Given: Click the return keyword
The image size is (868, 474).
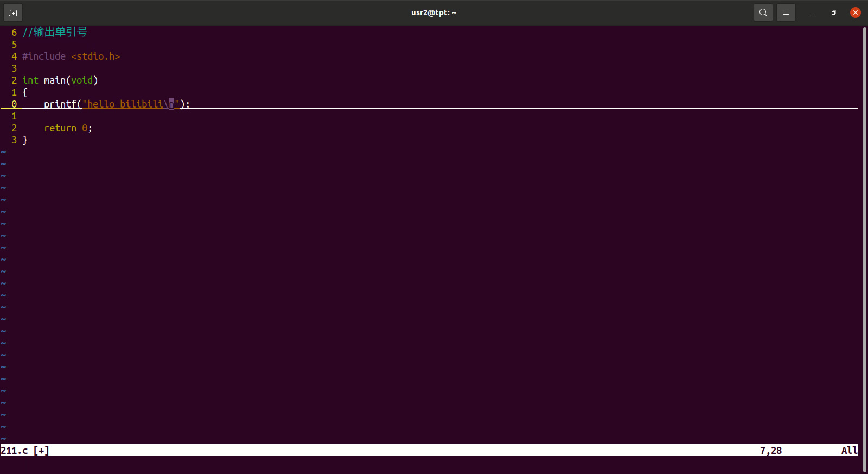Looking at the screenshot, I should point(60,128).
